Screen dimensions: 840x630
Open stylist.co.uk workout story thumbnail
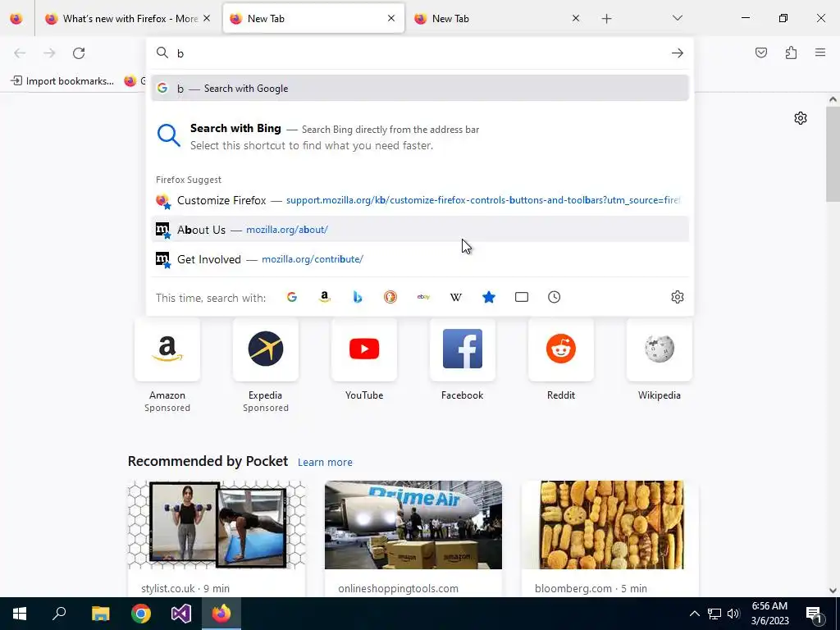click(x=217, y=525)
